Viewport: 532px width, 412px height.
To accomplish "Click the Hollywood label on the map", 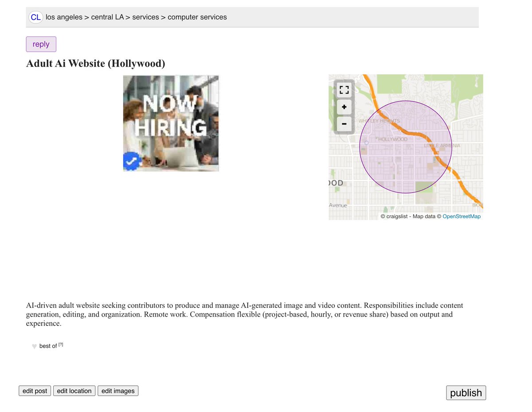I will coord(393,139).
